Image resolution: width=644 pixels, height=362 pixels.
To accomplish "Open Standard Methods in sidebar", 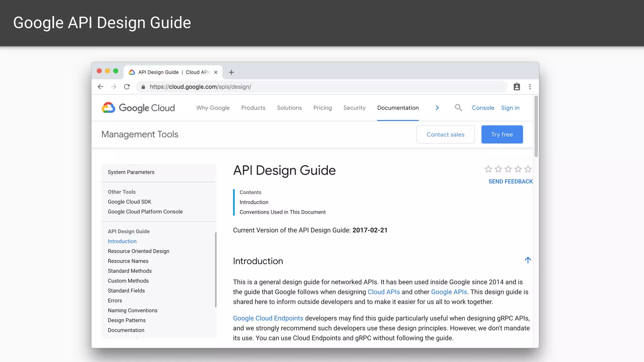I will [130, 271].
